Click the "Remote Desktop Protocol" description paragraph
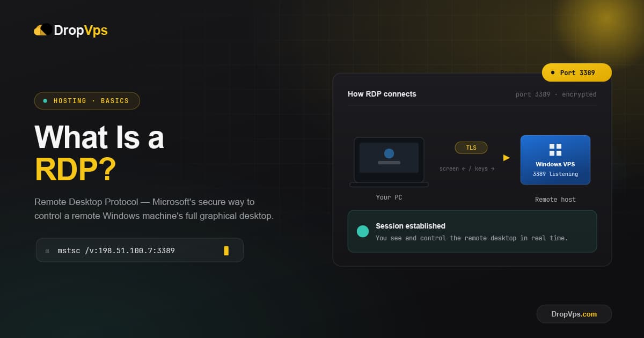Screen dimensions: 644x338 (x=154, y=209)
